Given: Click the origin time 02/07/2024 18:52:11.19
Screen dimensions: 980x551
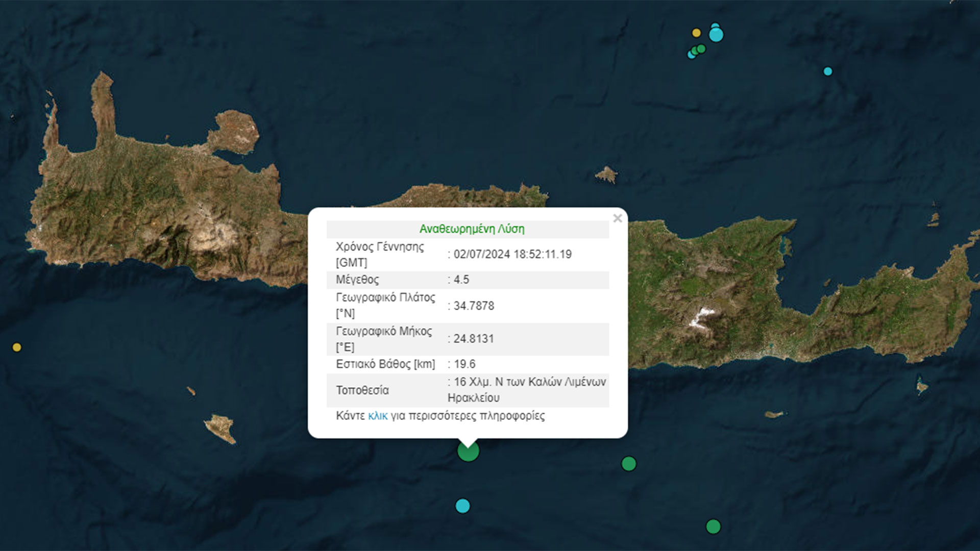Looking at the screenshot, I should tap(512, 254).
